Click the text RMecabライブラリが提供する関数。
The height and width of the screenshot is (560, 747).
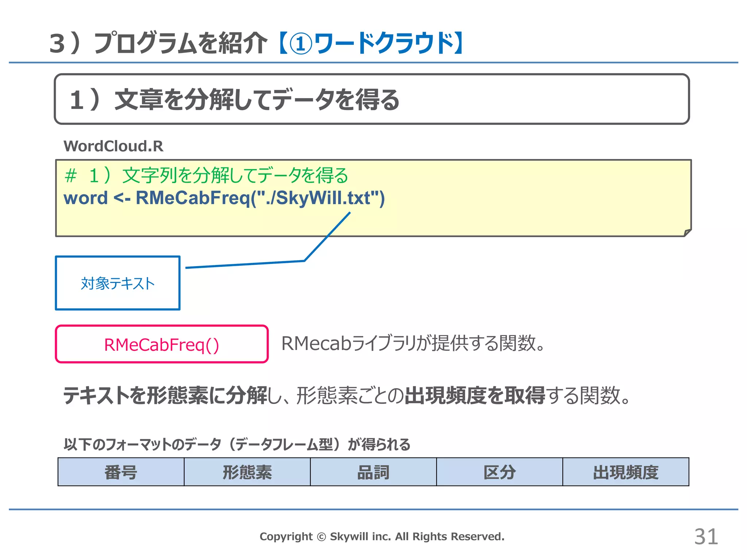coord(413,343)
